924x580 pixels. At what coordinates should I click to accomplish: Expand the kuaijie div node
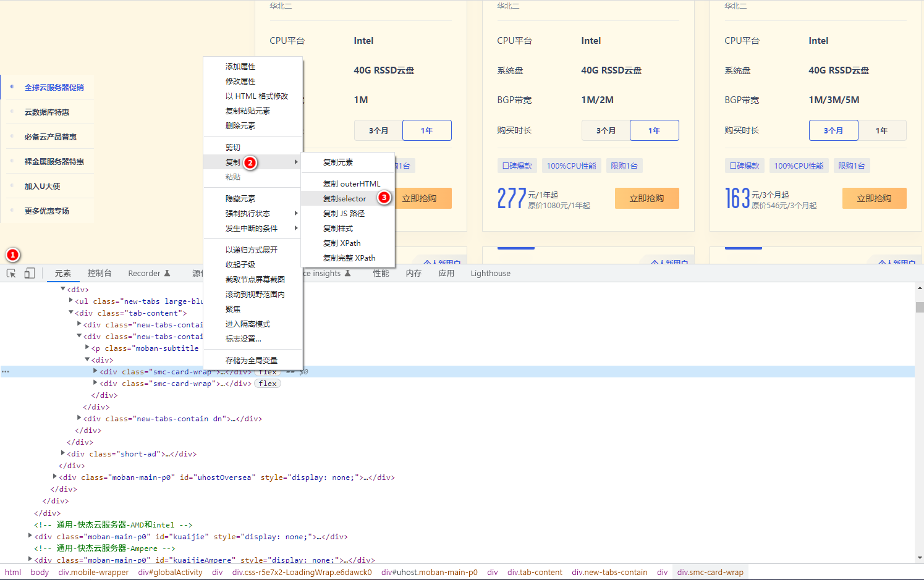[30, 536]
